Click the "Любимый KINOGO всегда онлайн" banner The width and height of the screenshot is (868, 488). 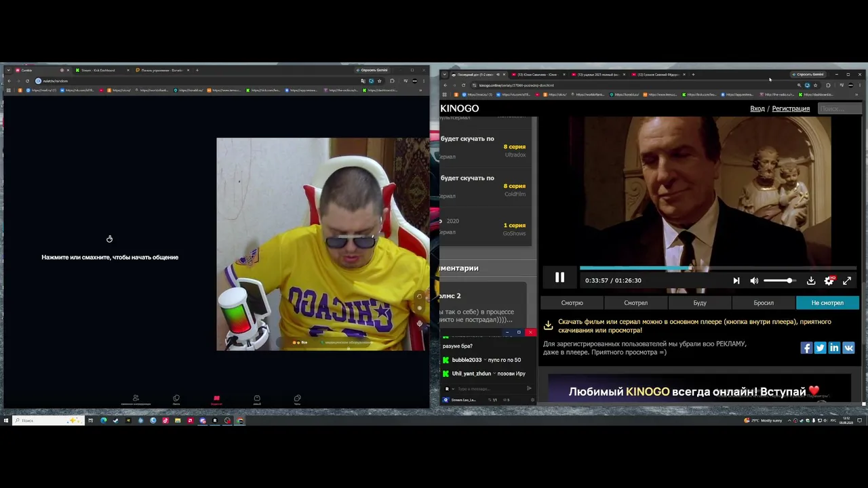(699, 388)
